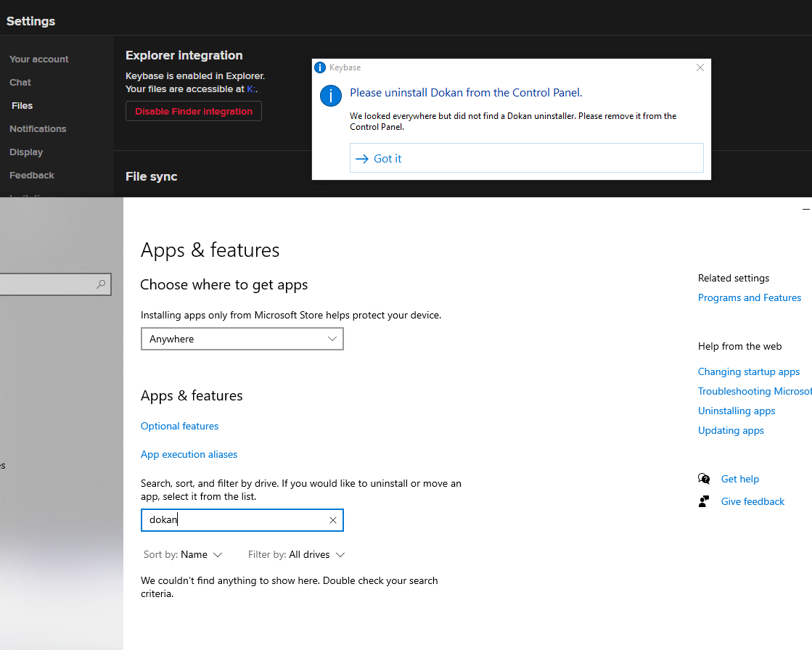Viewport: 812px width, 650px height.
Task: Minimize the Apps & features settings window
Action: pos(805,209)
